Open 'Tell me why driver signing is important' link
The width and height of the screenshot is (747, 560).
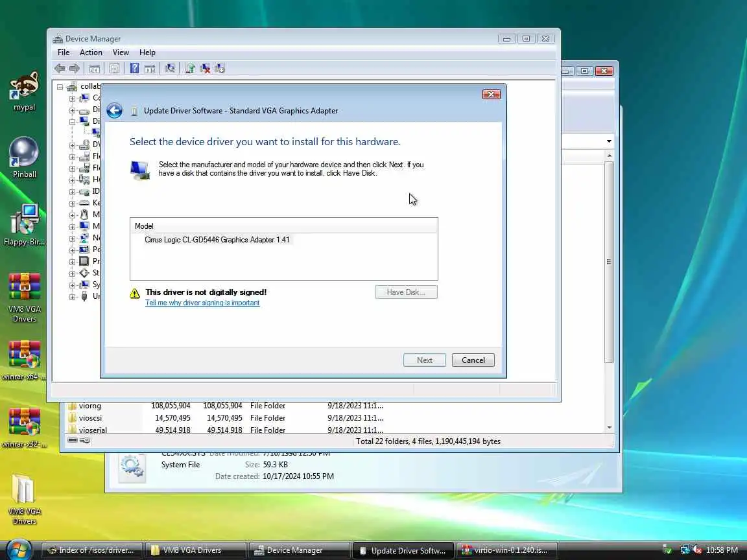click(202, 303)
